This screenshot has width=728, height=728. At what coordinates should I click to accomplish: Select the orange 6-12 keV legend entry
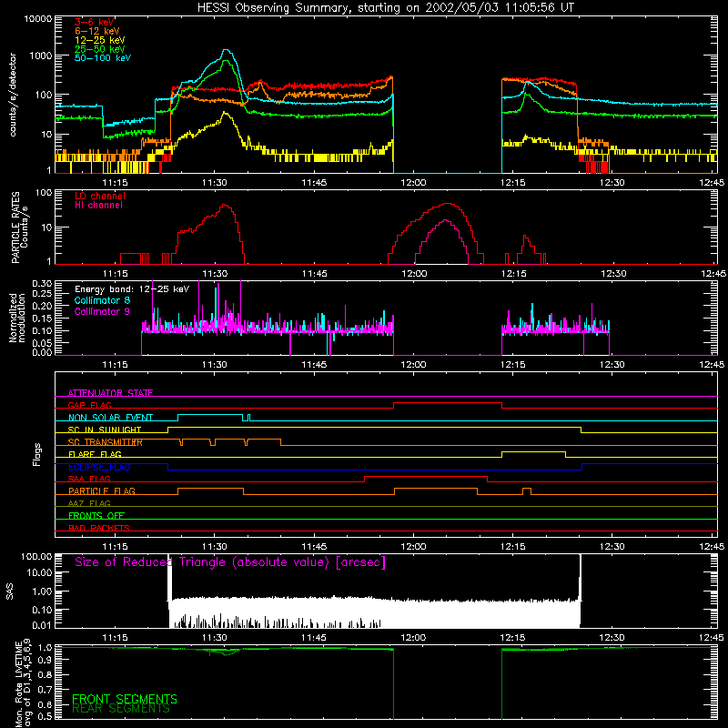click(97, 31)
